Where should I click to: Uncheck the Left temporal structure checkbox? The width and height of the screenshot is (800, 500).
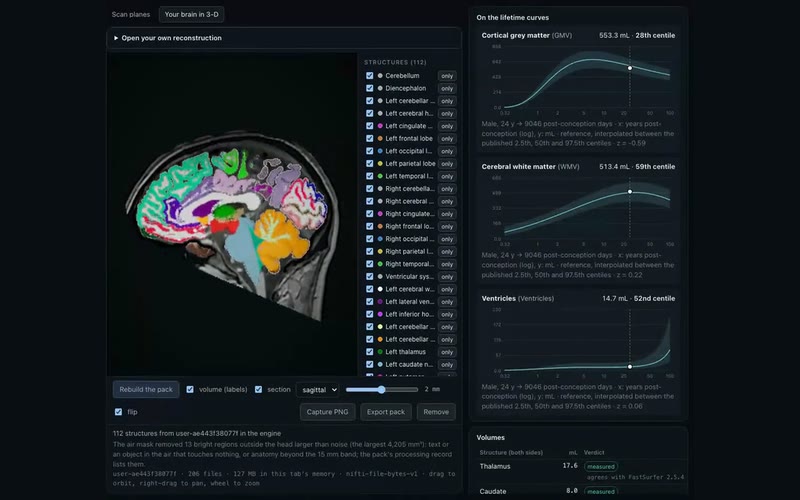369,176
